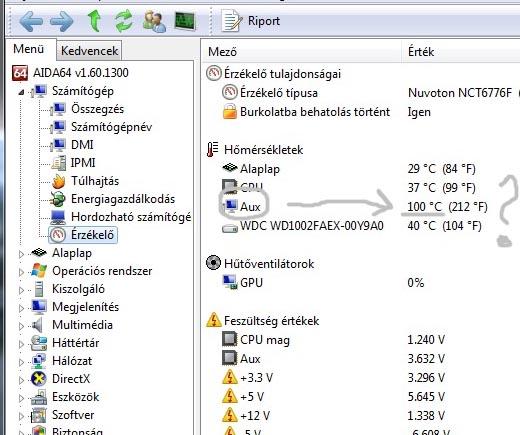Click the drive icon for Háttértár
This screenshot has width=520, height=435.
[x=39, y=343]
